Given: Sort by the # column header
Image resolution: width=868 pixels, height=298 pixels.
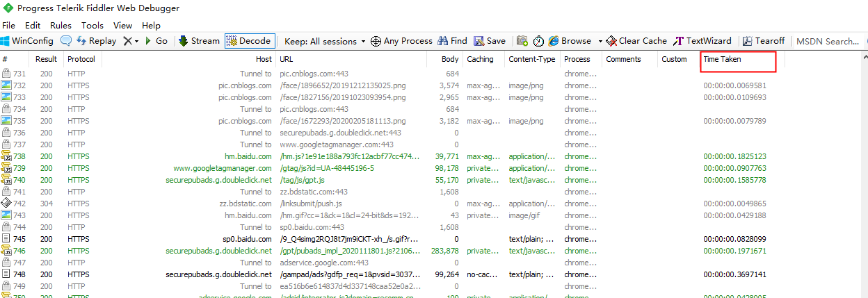Looking at the screenshot, I should (x=15, y=59).
